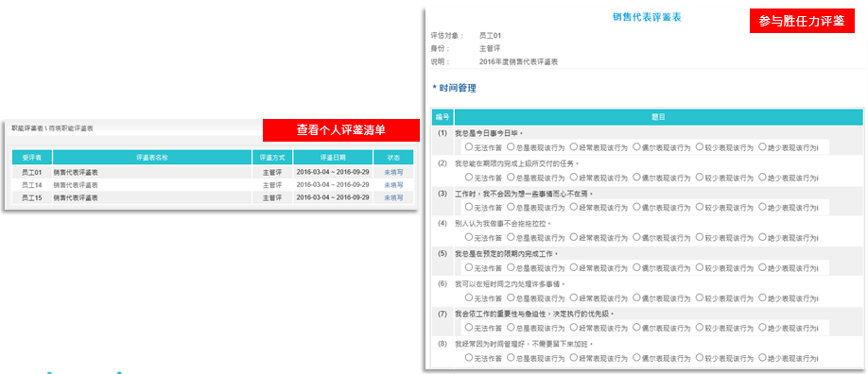Pick 经常表现该行为 for question (4)

pos(574,237)
